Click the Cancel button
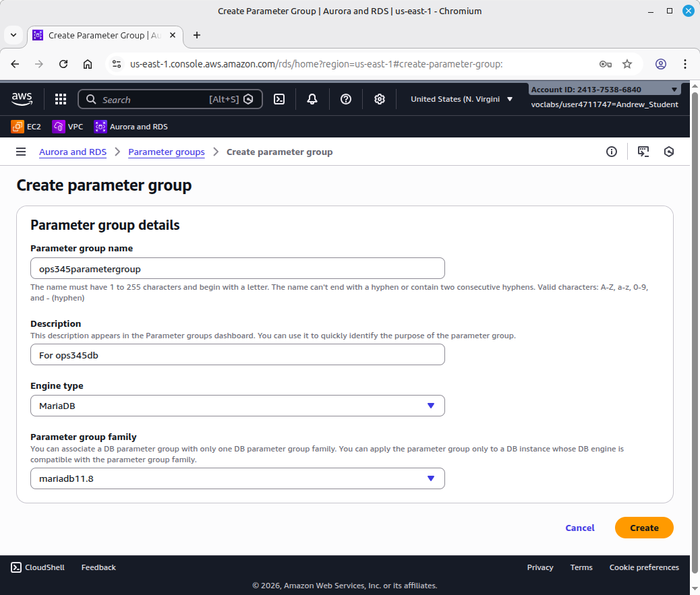Image resolution: width=700 pixels, height=595 pixels. (x=580, y=528)
